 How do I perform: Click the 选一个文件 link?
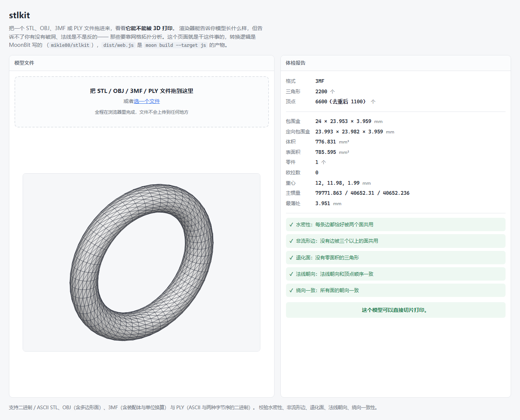click(x=147, y=101)
